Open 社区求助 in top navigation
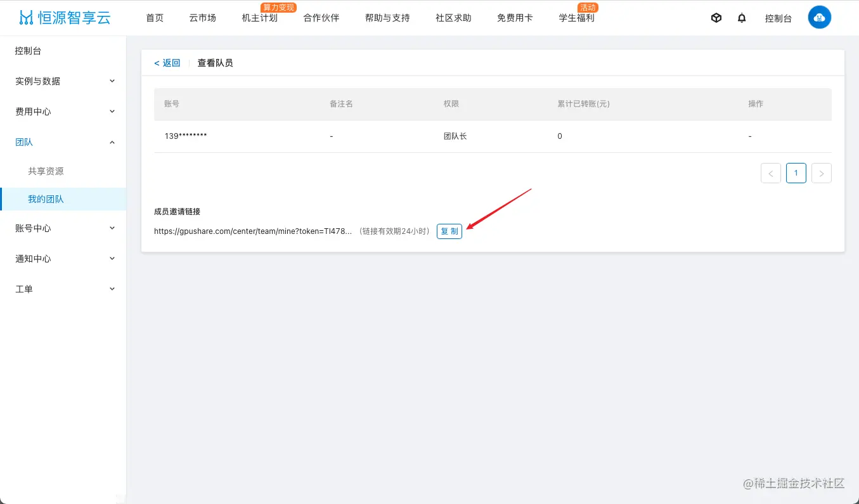This screenshot has width=859, height=504. click(453, 18)
